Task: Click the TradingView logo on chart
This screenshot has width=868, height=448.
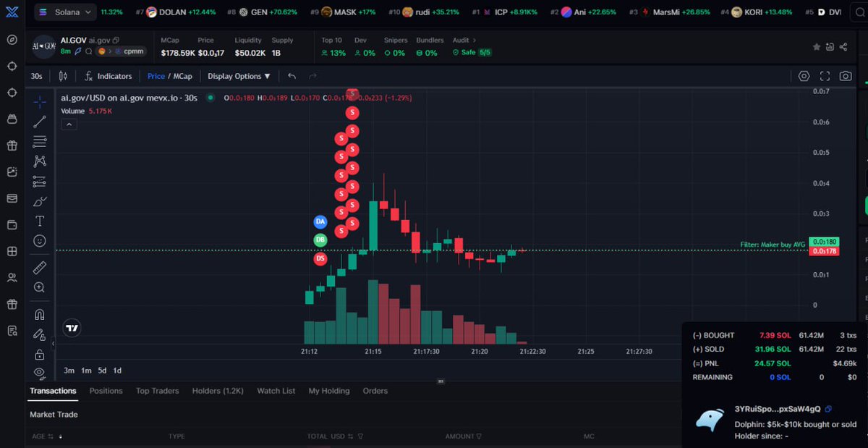Action: pos(72,328)
